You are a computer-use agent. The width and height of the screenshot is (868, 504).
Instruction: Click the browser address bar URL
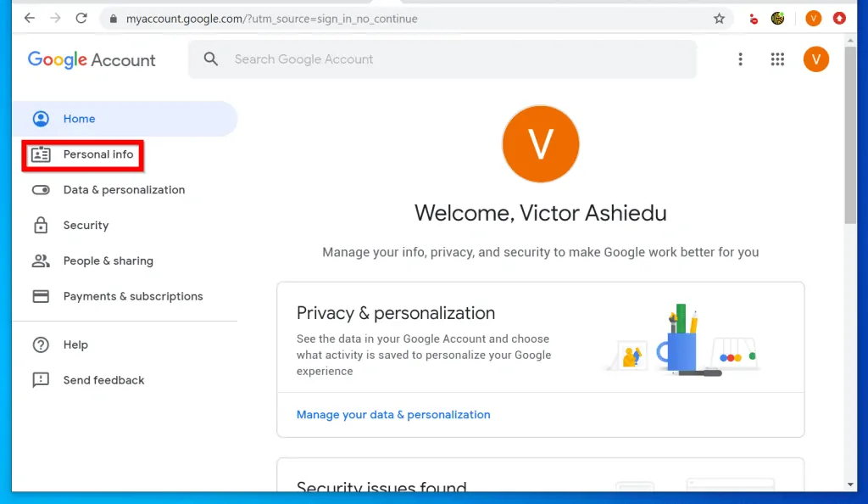click(x=272, y=19)
